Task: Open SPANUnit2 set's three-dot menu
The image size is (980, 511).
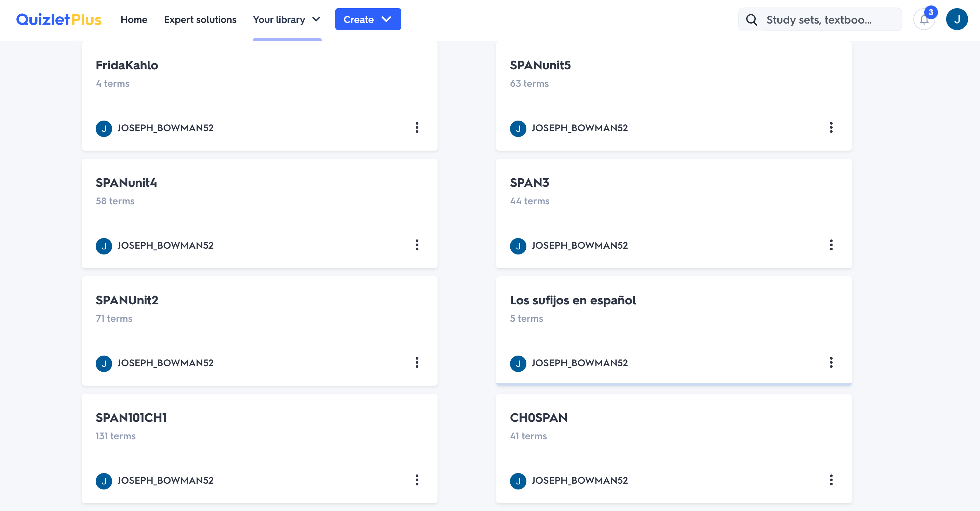Action: (x=417, y=362)
